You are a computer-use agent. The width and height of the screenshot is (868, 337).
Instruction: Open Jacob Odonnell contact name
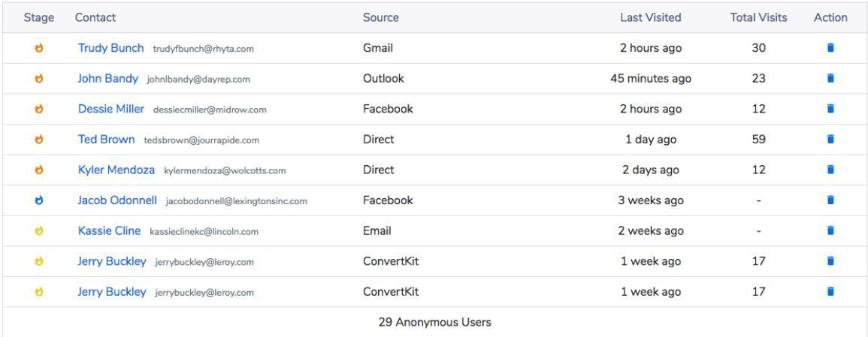[x=117, y=200]
